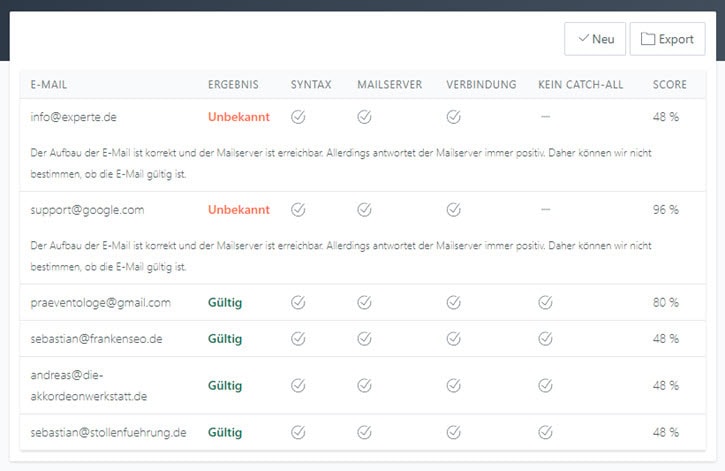Click Syntax checkmark for sebastian@stollenfuehrung.de
725x471 pixels.
(x=297, y=432)
